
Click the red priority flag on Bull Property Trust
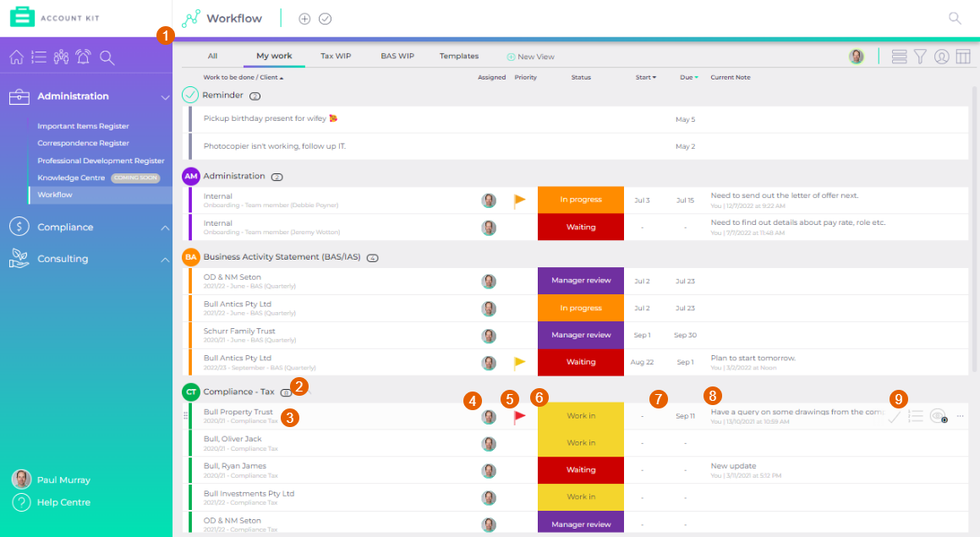click(x=520, y=416)
